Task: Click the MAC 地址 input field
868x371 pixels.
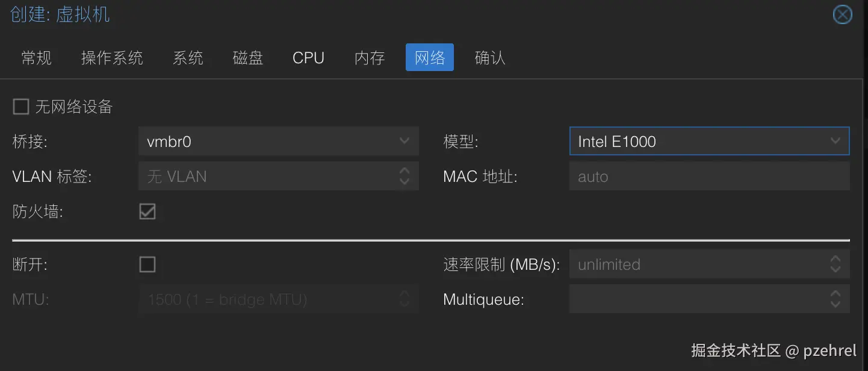Action: coord(692,176)
